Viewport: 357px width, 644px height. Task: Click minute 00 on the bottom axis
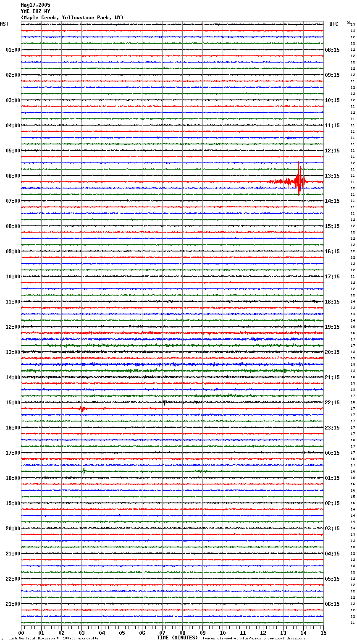[x=21, y=633]
